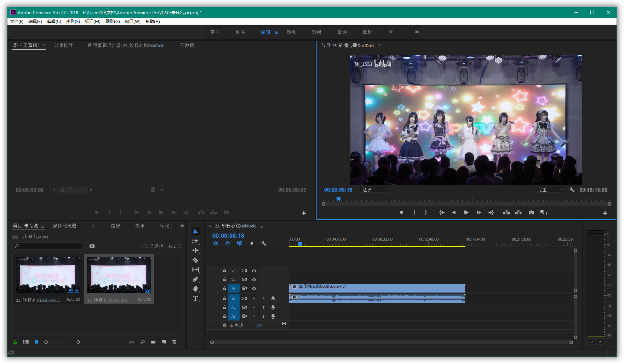Open the playback resolution dropdown 完整
The width and height of the screenshot is (624, 364).
(550, 190)
